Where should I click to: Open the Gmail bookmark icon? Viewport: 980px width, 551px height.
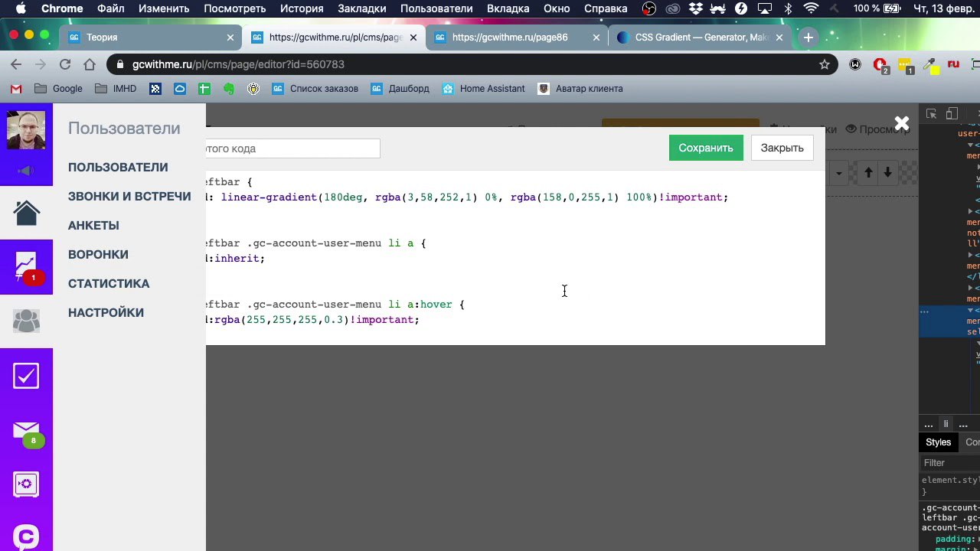[x=16, y=89]
